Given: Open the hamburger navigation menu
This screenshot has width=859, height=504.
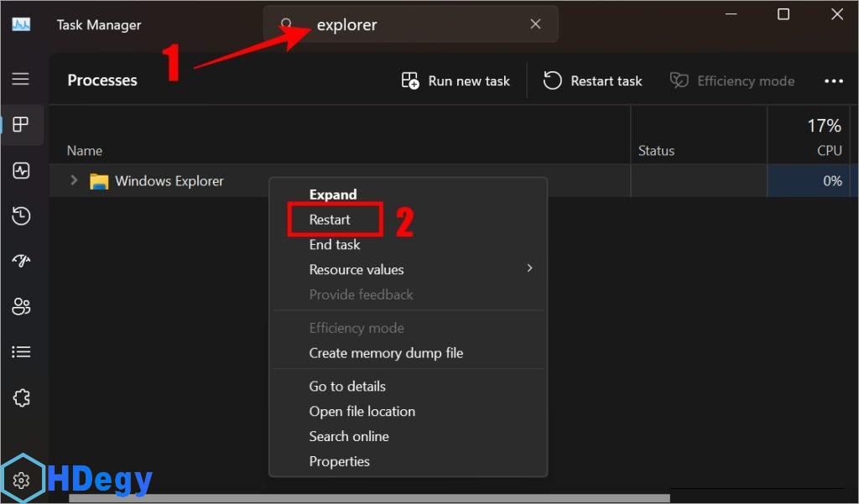Looking at the screenshot, I should click(x=21, y=79).
